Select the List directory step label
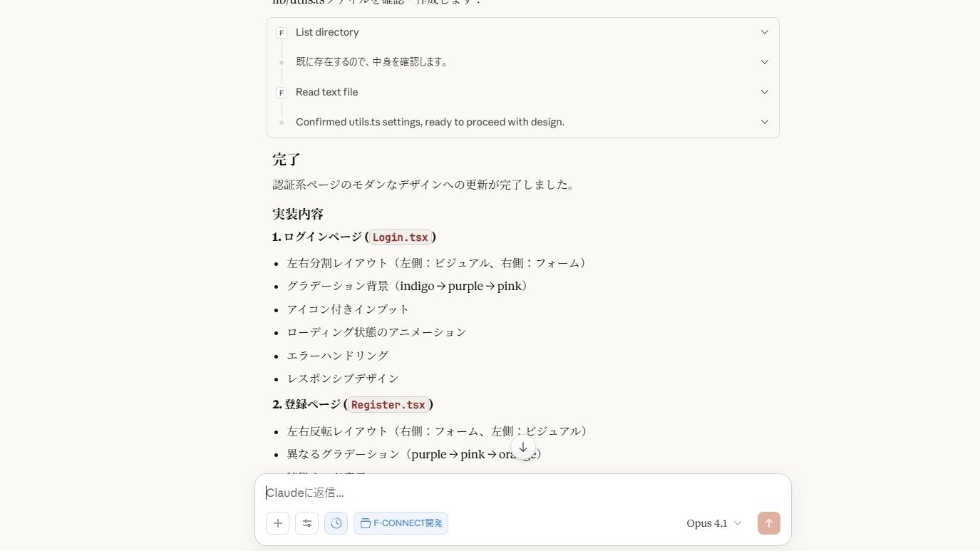 coord(327,32)
